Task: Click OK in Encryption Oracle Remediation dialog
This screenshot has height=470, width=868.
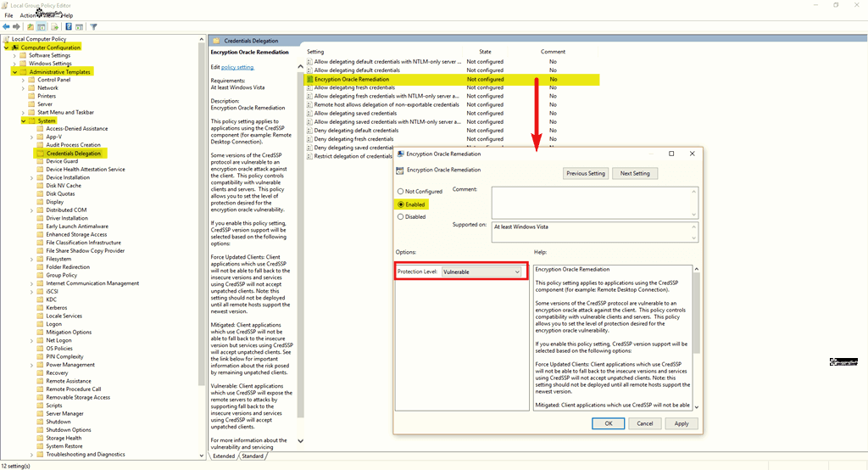Action: click(608, 423)
